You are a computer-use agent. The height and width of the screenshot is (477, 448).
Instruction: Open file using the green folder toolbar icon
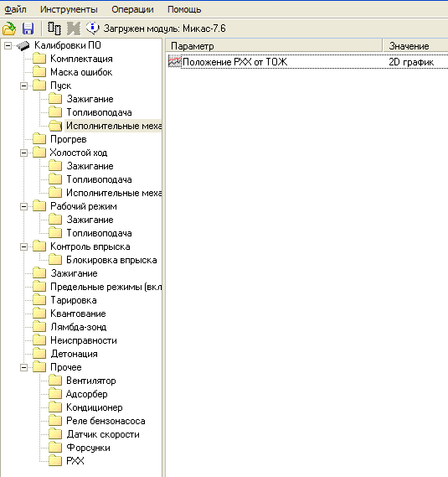9,29
